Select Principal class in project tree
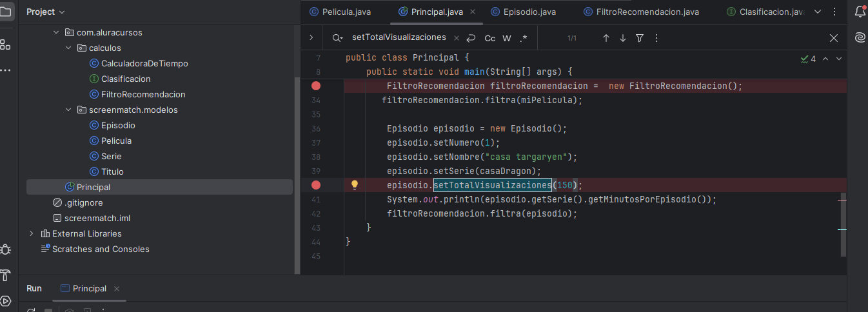Screen dimensions: 868x312 pyautogui.click(x=94, y=187)
